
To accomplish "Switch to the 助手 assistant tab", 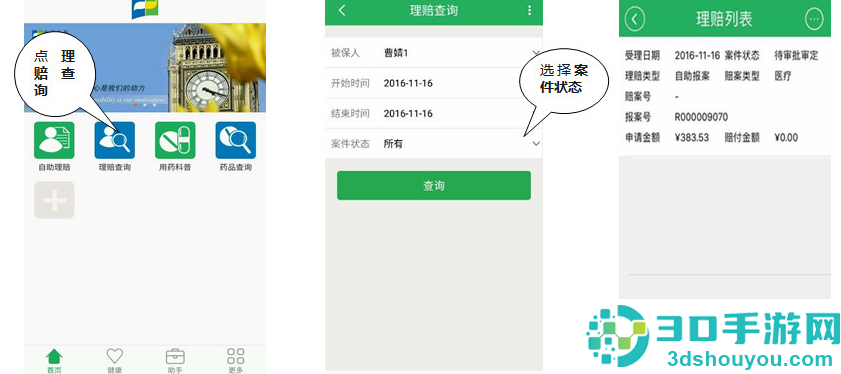I will (175, 360).
